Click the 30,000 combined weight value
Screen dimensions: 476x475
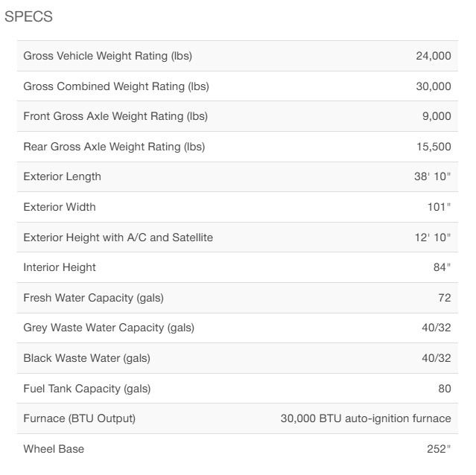pos(434,86)
